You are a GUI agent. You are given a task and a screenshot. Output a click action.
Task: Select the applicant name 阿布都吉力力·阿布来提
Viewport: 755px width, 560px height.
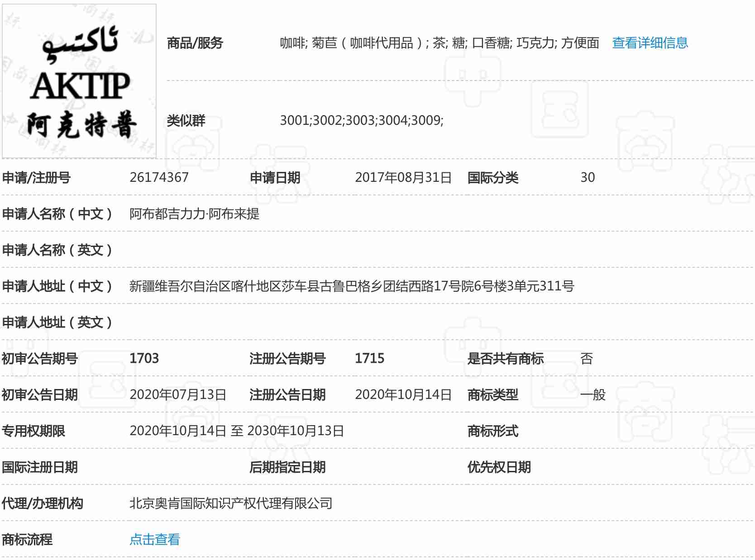194,214
